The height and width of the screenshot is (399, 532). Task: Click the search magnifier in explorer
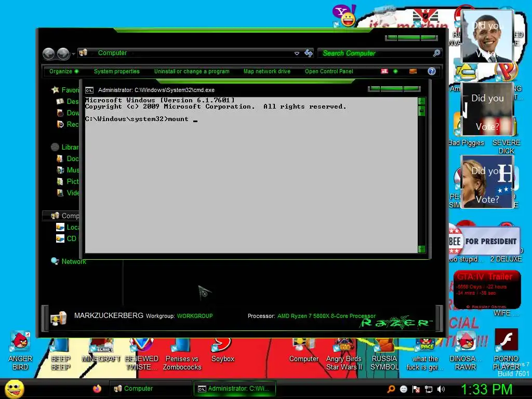coord(436,53)
